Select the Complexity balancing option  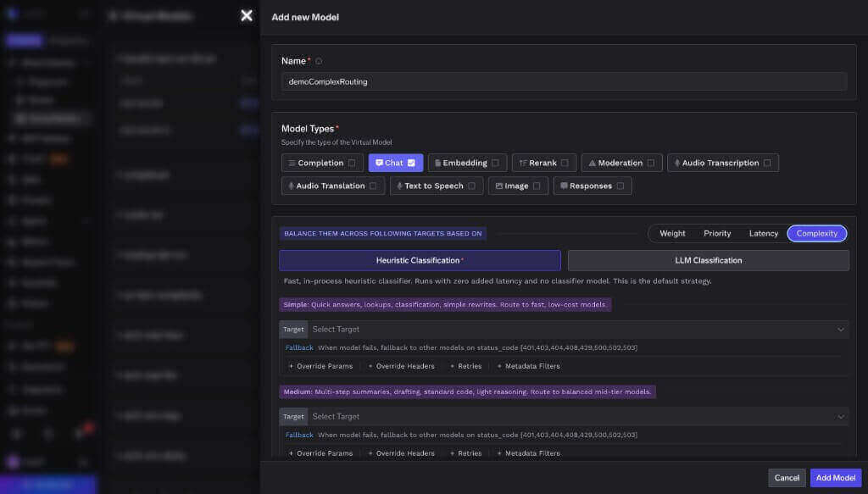pyautogui.click(x=816, y=234)
